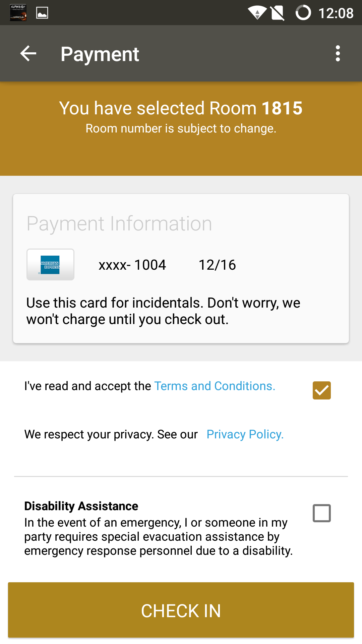Screen dimensions: 362x644
Task: Tap the back arrow icon
Action: tap(28, 54)
